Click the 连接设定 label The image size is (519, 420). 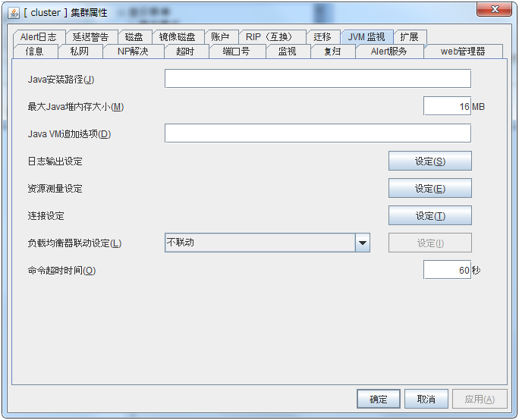46,216
